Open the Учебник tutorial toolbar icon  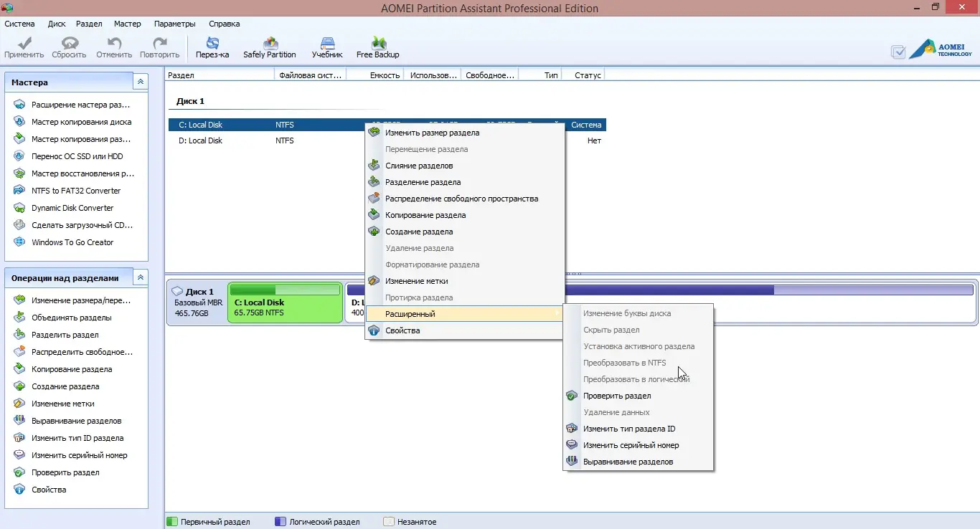coord(327,43)
